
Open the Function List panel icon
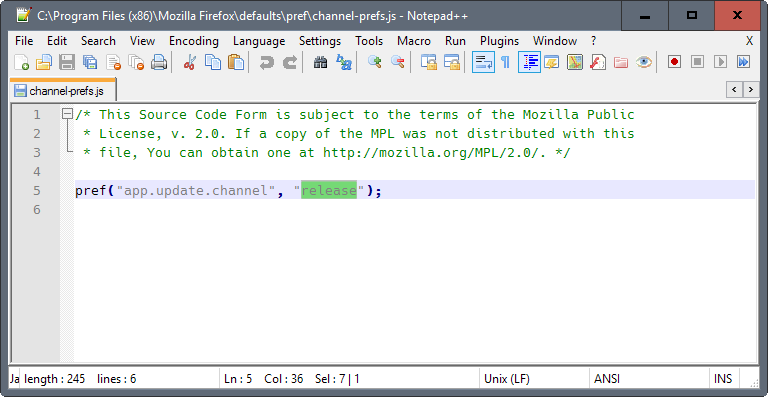click(x=598, y=62)
